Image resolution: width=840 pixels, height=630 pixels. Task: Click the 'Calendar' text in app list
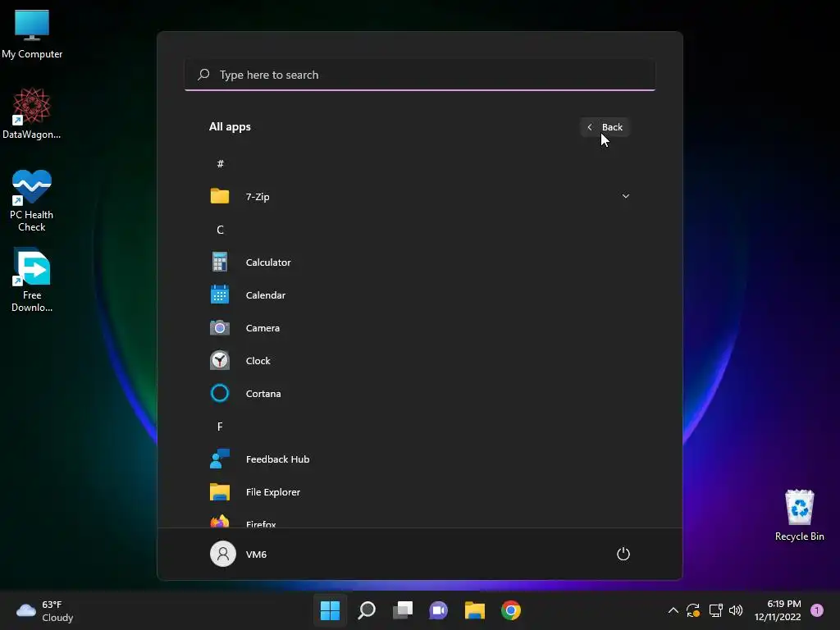(x=265, y=295)
